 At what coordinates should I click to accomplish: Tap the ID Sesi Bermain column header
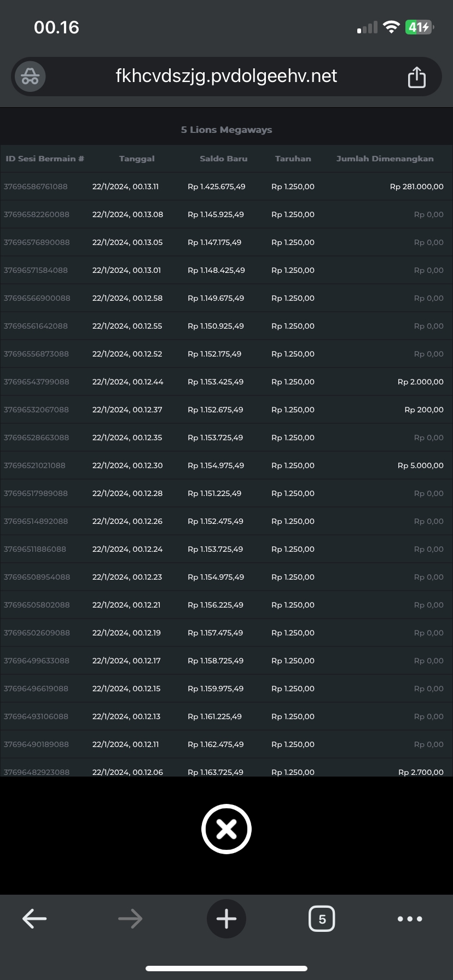click(45, 159)
